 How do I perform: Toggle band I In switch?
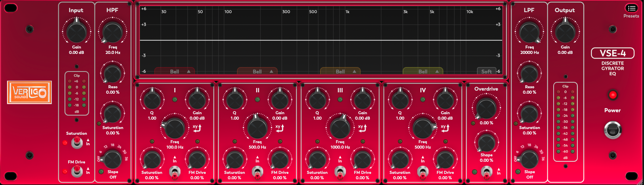pos(174,172)
